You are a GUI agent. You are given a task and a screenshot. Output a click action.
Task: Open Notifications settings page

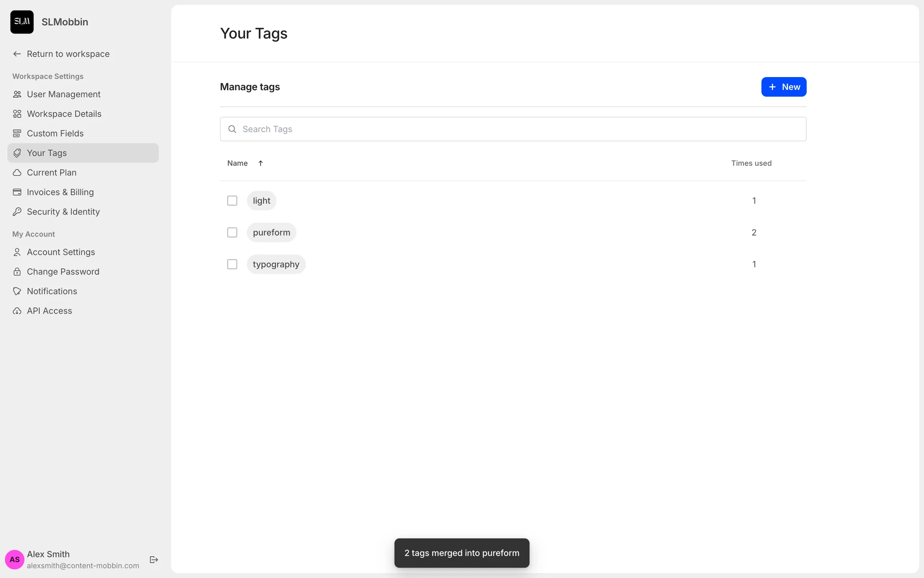click(x=52, y=291)
